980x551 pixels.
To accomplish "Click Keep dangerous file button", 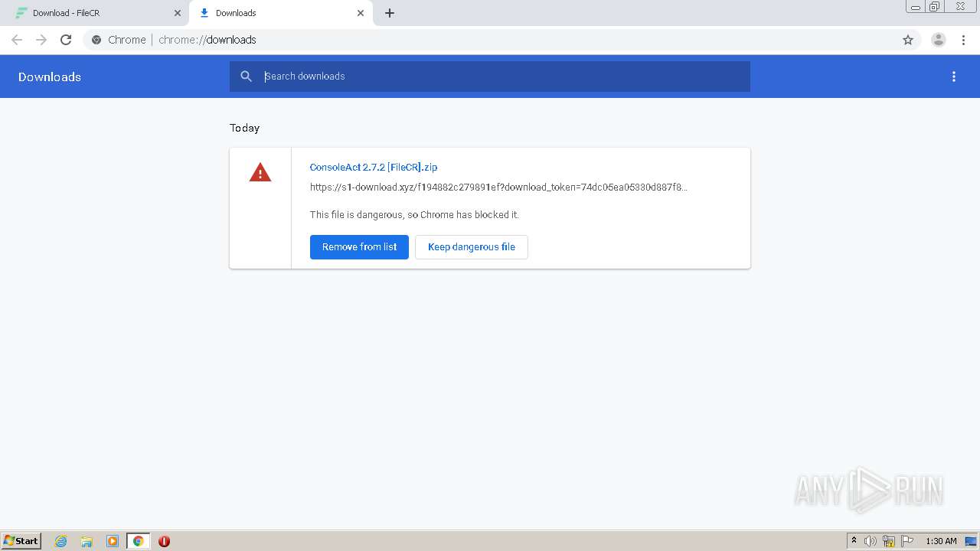I will pyautogui.click(x=472, y=247).
